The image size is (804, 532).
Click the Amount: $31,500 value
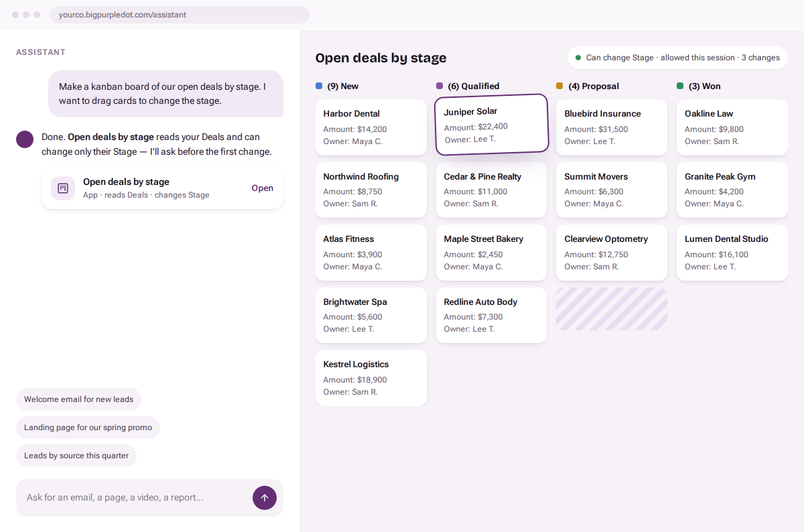(596, 129)
